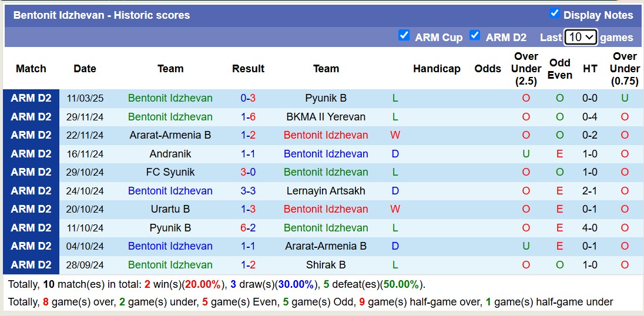Click the Handicap column header
Viewport: 644px width, 316px height.
(x=437, y=69)
